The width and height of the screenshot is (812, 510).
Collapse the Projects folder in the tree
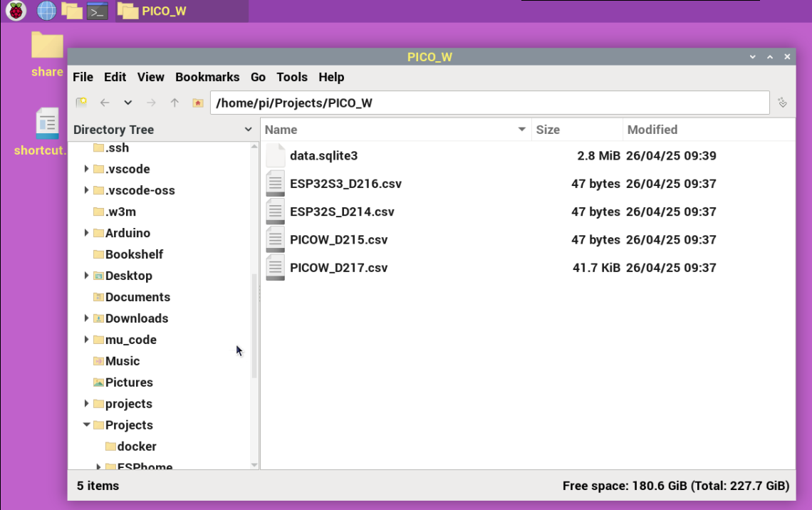tap(86, 425)
